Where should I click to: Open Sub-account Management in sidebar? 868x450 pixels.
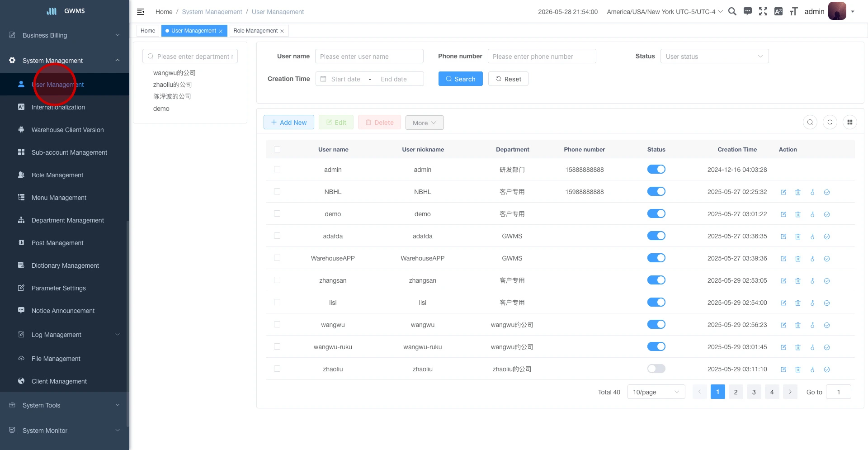tap(65, 152)
